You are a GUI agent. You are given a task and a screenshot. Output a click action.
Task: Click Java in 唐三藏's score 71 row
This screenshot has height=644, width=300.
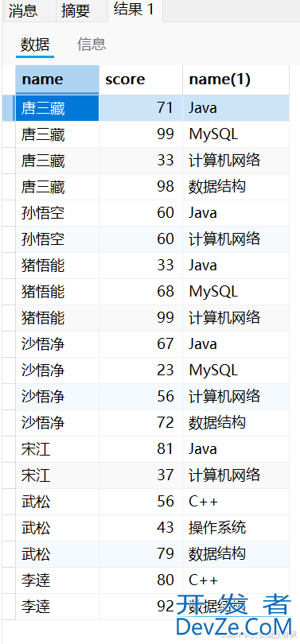point(236,108)
